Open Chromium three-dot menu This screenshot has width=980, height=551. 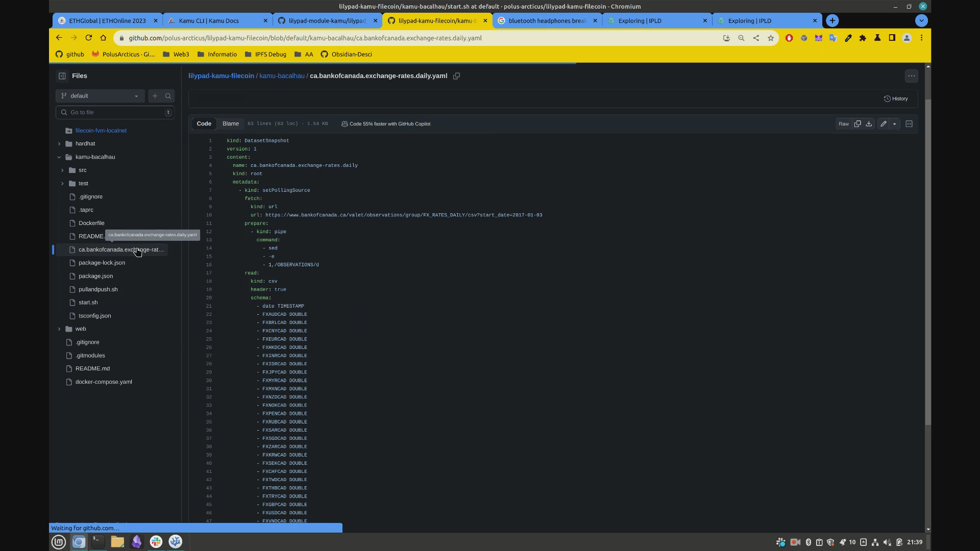click(921, 38)
